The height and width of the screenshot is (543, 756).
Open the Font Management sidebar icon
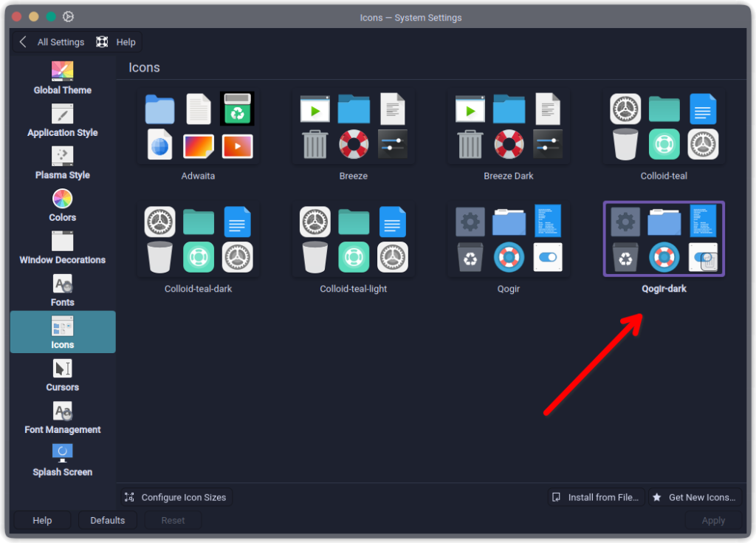click(x=62, y=411)
